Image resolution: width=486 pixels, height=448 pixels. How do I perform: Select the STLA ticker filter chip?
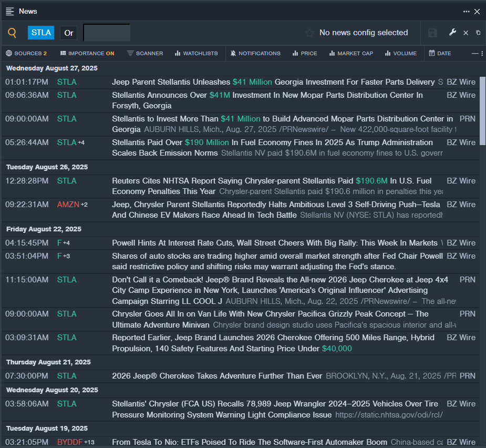tap(41, 33)
